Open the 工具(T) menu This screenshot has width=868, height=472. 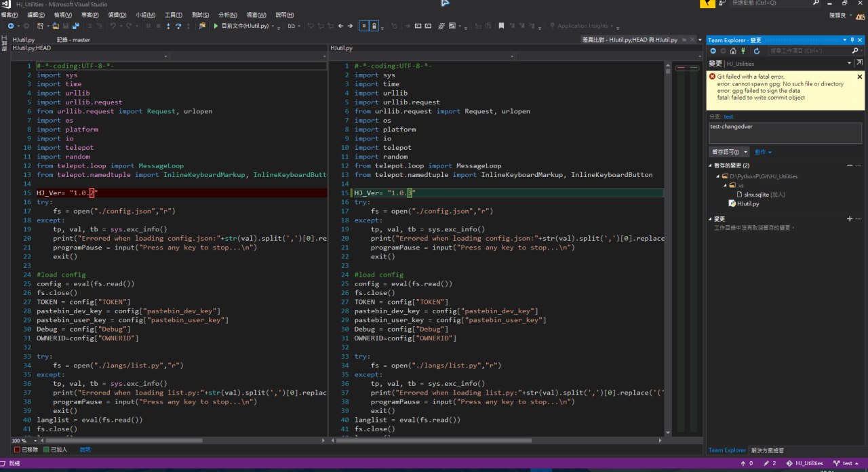[173, 14]
